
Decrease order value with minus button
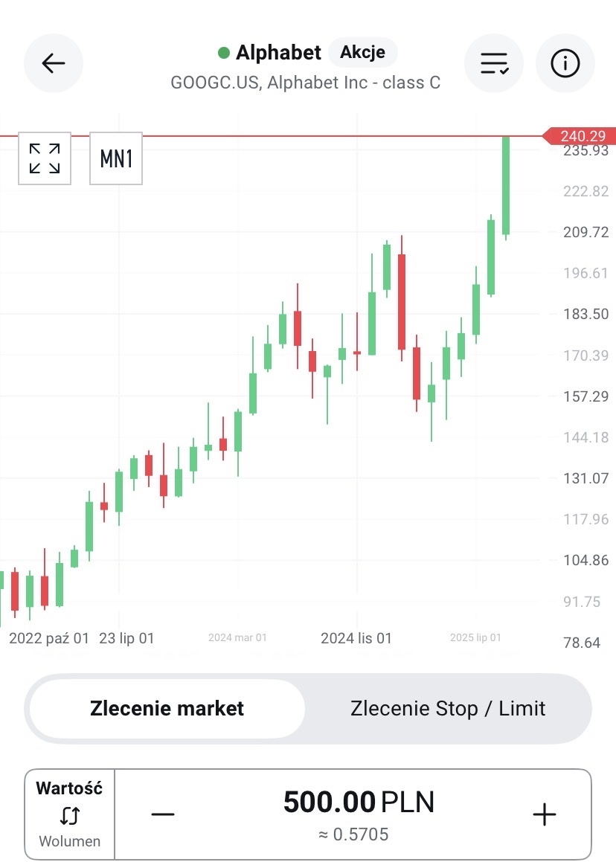click(x=162, y=814)
